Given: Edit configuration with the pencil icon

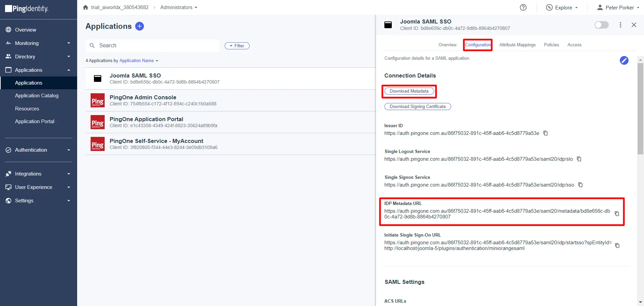Looking at the screenshot, I should 624,60.
